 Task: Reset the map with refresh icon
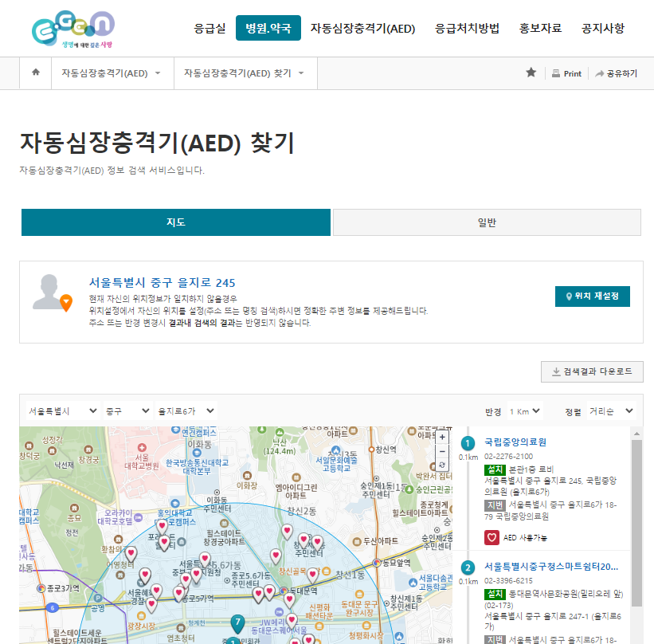442,465
